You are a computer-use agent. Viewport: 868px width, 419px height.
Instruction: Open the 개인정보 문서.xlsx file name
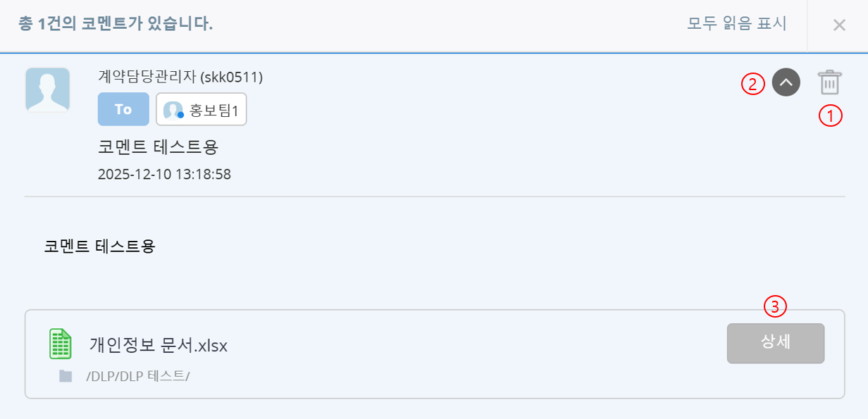(159, 346)
